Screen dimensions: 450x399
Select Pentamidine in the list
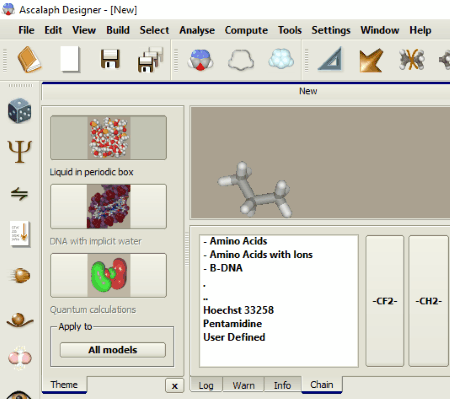pos(232,323)
